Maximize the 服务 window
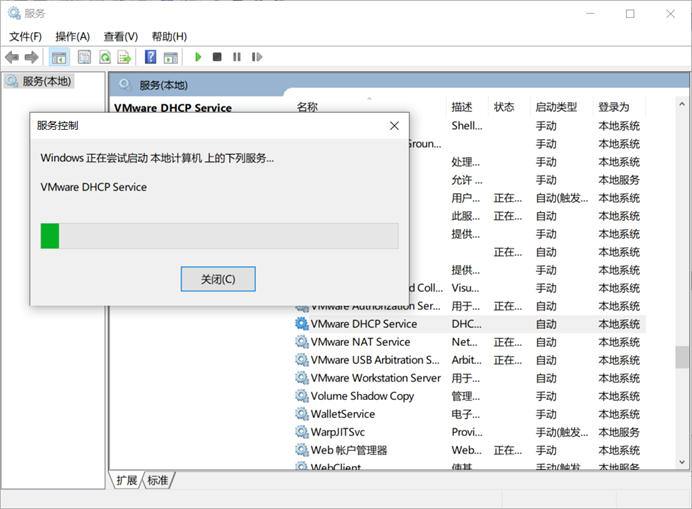Viewport: 692px width, 509px height. coord(630,14)
